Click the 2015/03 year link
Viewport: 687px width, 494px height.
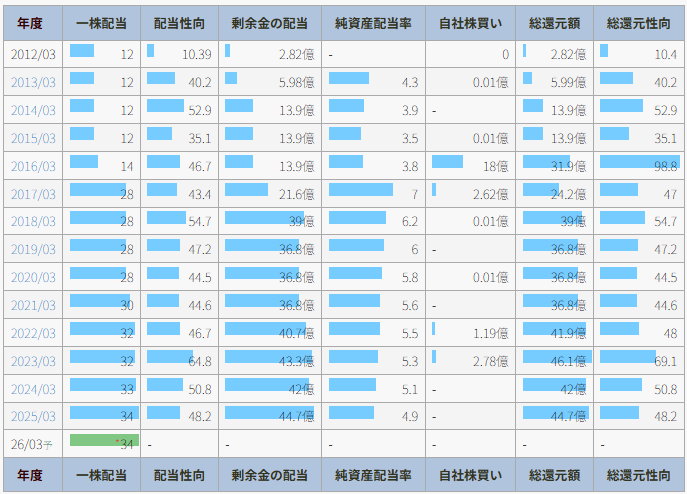(33, 138)
